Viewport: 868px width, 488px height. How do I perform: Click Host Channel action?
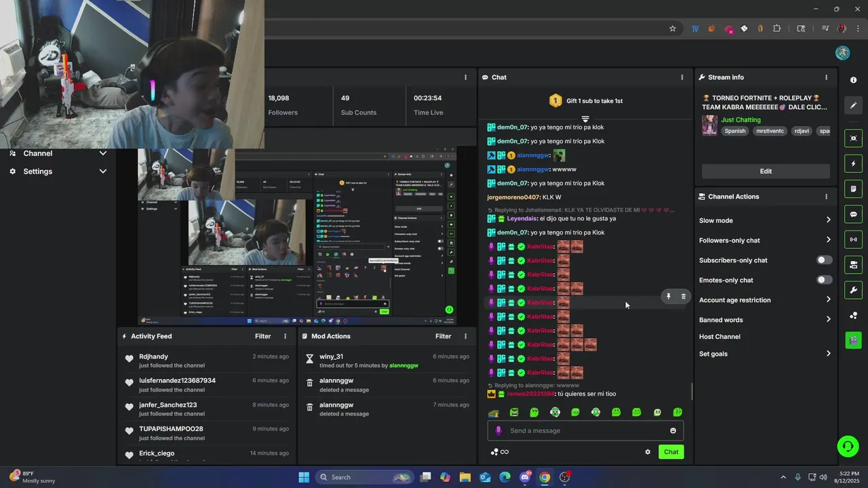pos(719,337)
